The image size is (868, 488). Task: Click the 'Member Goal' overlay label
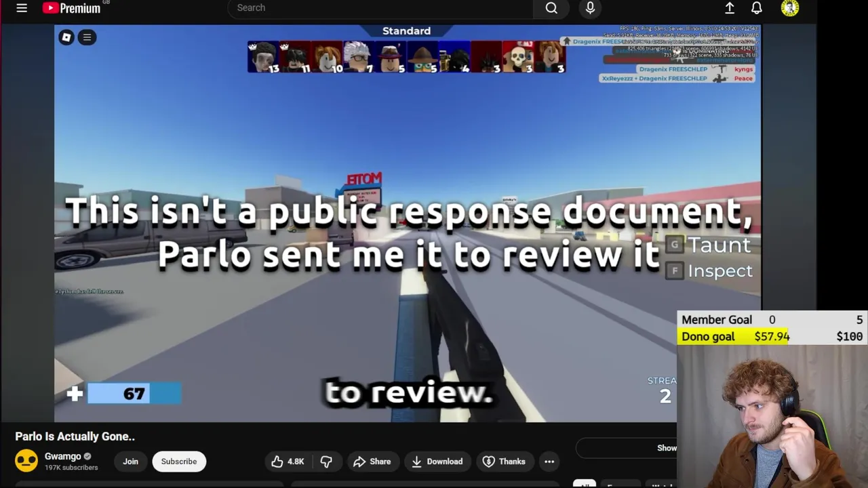coord(717,320)
